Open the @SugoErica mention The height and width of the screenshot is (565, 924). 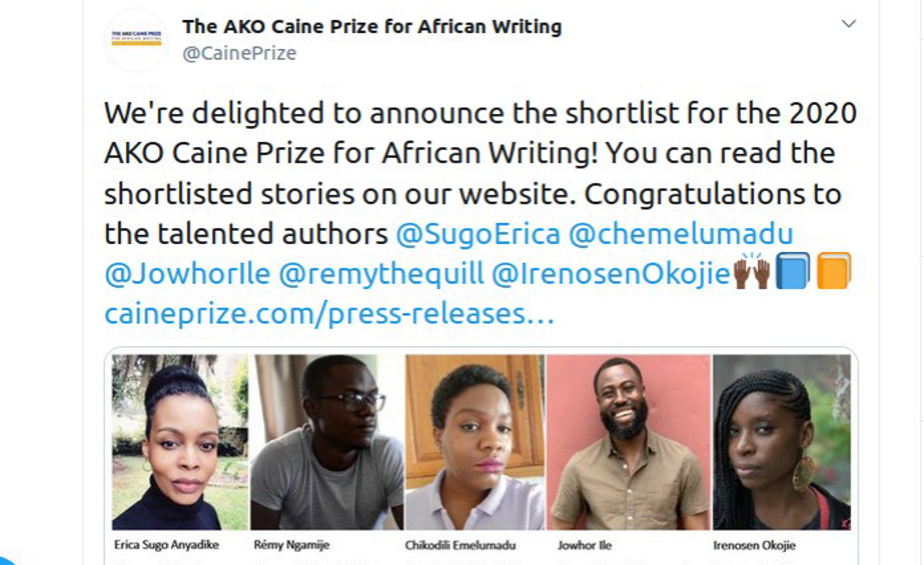pyautogui.click(x=478, y=234)
